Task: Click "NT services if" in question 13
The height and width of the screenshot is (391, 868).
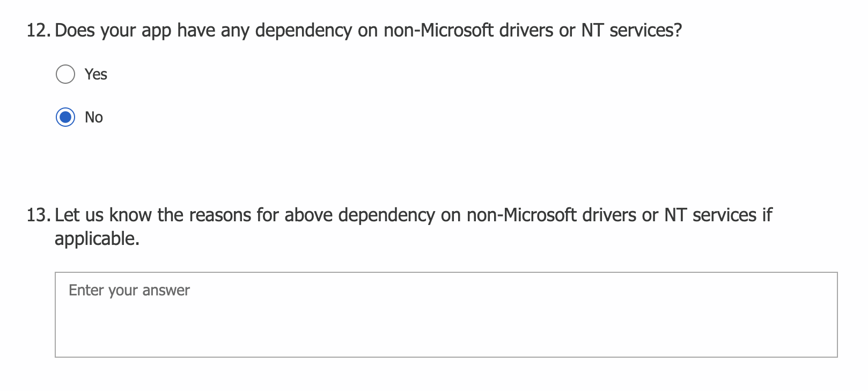Action: point(719,215)
